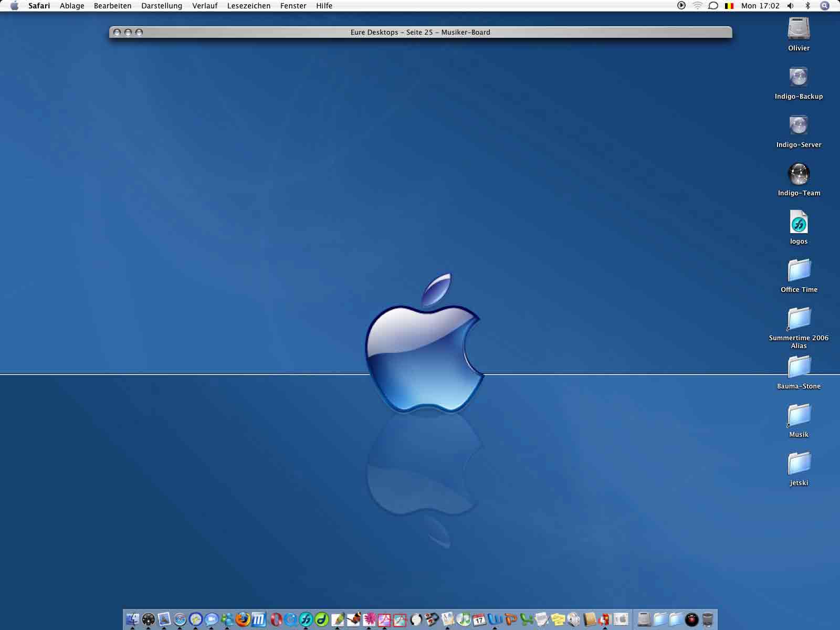This screenshot has height=630, width=840.
Task: Open the Belgian flag input menu
Action: coord(729,6)
